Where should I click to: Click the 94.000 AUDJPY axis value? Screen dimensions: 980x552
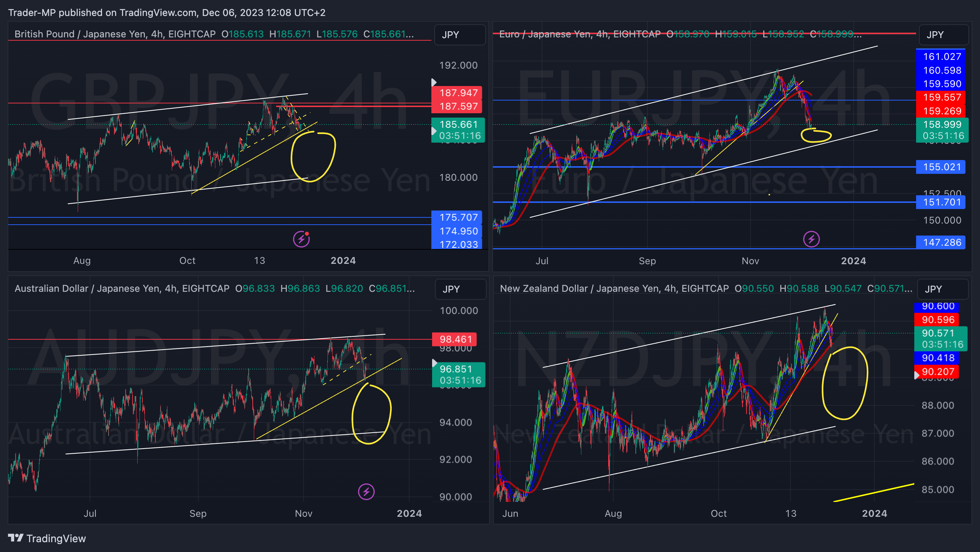coord(455,422)
